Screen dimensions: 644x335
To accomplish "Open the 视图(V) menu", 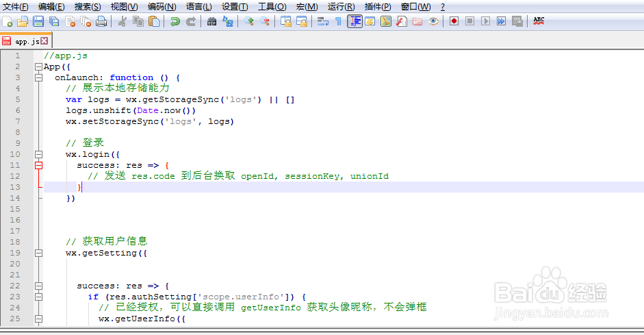I will (x=124, y=7).
